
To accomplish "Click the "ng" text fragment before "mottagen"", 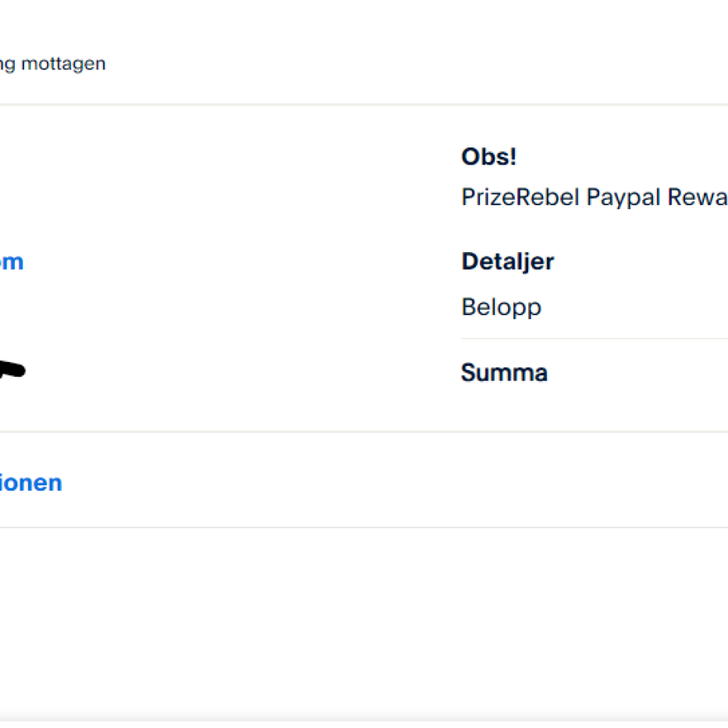I will [7, 65].
